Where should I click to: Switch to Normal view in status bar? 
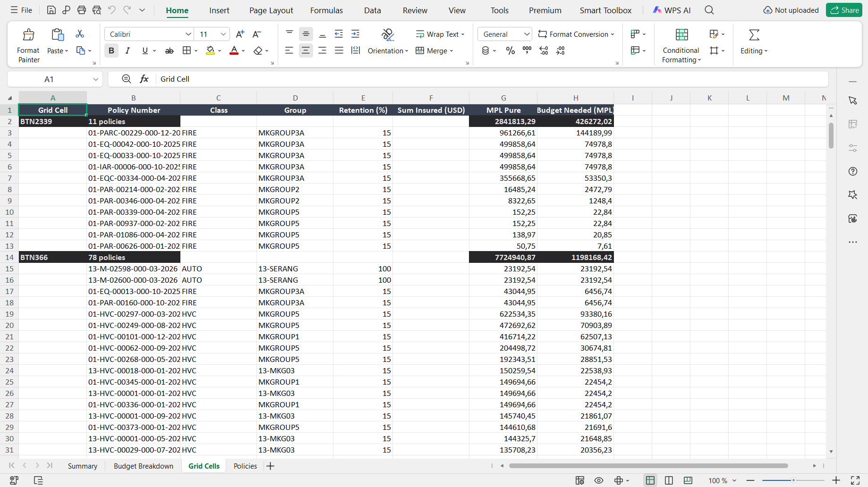pos(650,480)
